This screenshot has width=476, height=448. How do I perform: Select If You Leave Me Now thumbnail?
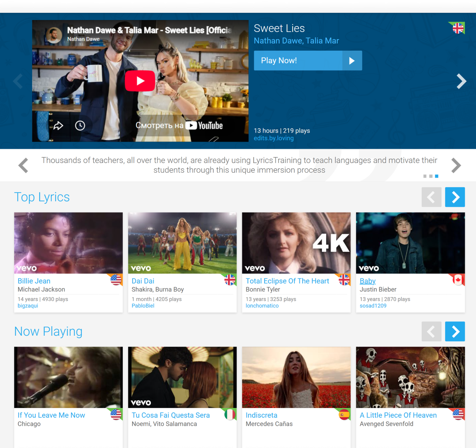click(x=68, y=377)
